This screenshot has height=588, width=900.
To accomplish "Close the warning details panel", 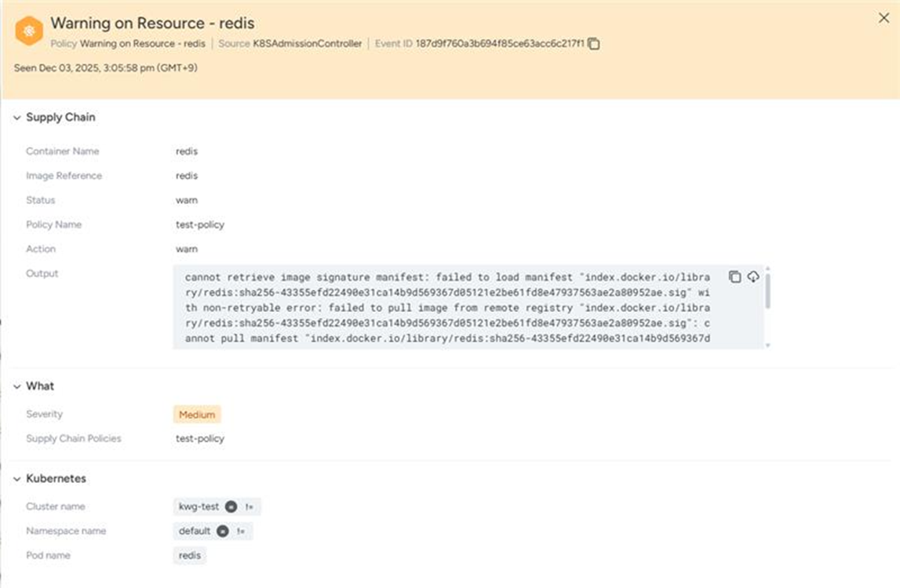I will (x=884, y=19).
